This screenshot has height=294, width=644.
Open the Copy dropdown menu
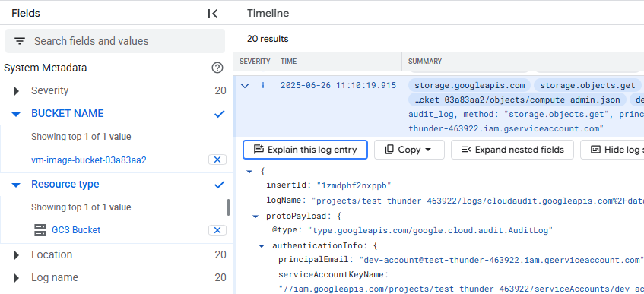click(x=409, y=150)
